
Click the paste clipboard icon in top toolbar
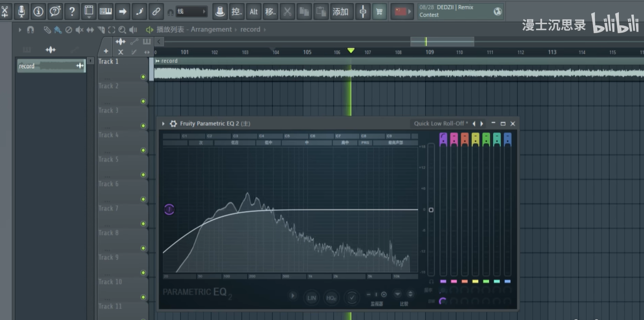pos(321,11)
